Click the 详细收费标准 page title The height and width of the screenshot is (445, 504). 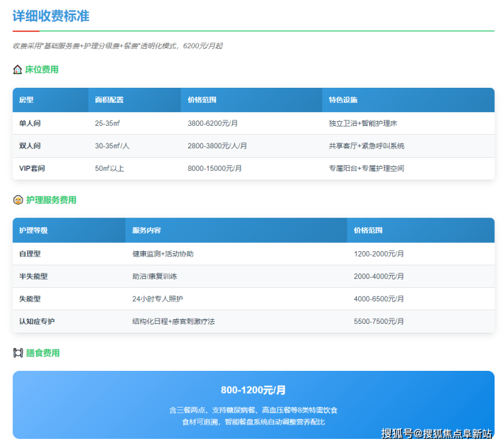pyautogui.click(x=51, y=16)
